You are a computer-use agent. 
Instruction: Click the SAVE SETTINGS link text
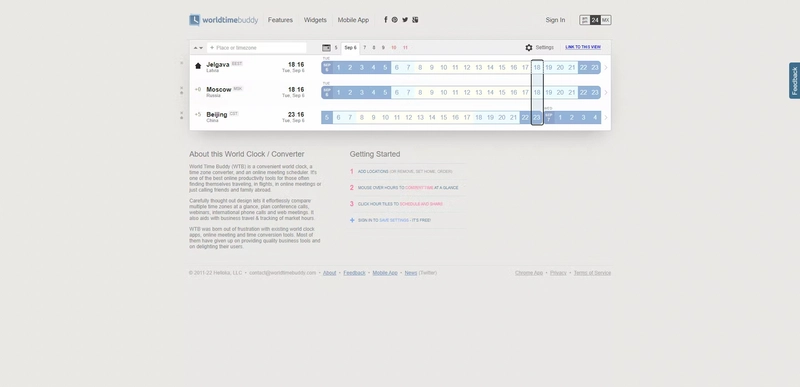[x=394, y=220]
